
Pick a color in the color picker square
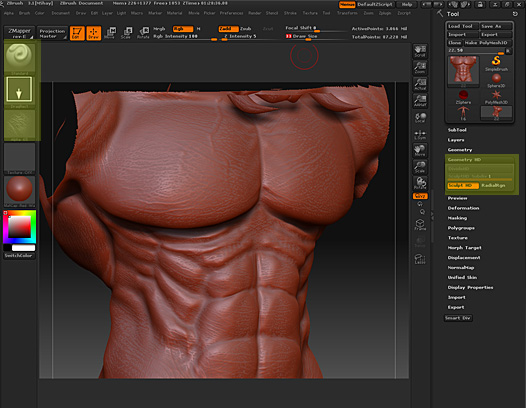(19, 226)
